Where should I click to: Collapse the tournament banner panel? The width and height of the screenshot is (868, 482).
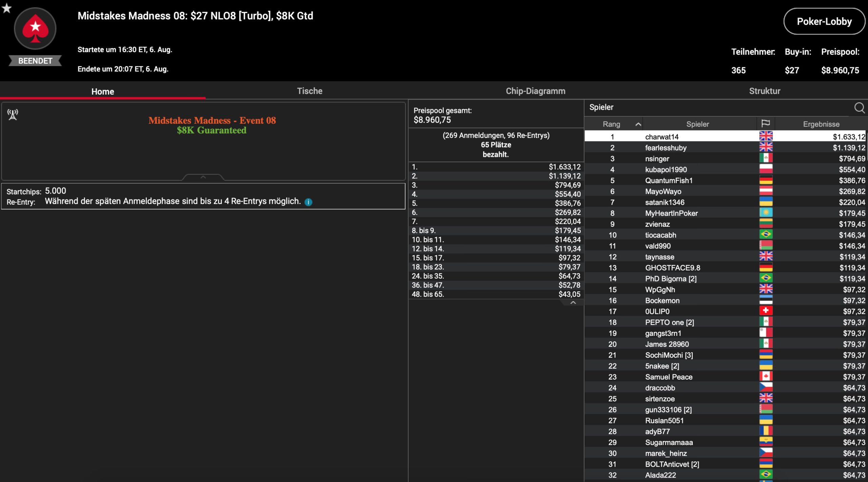pyautogui.click(x=203, y=177)
